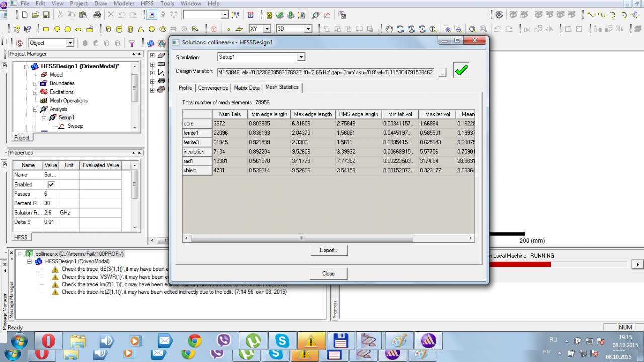
Task: Select the 'ferrite1' row in mesh table
Action: [329, 133]
